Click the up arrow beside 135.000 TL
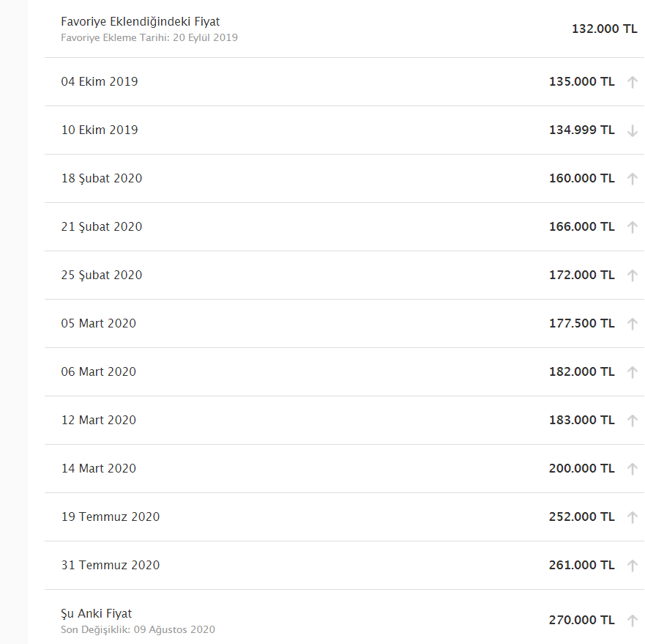The image size is (645, 644). (x=633, y=82)
